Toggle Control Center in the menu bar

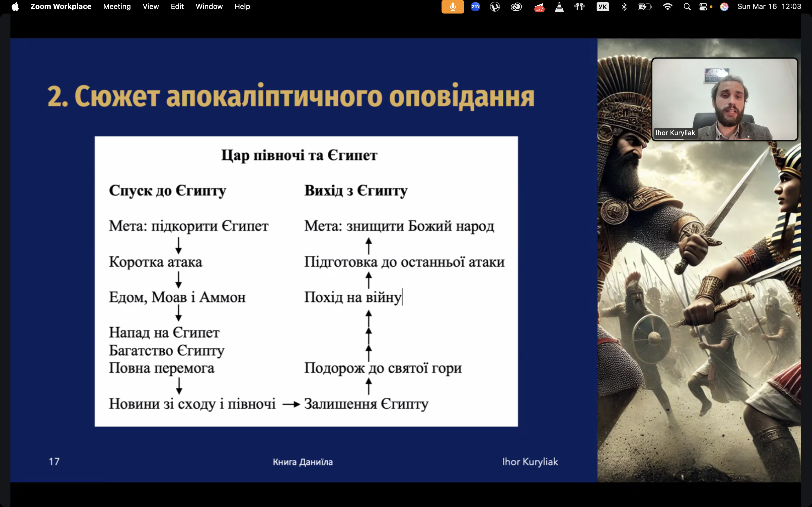pos(703,7)
